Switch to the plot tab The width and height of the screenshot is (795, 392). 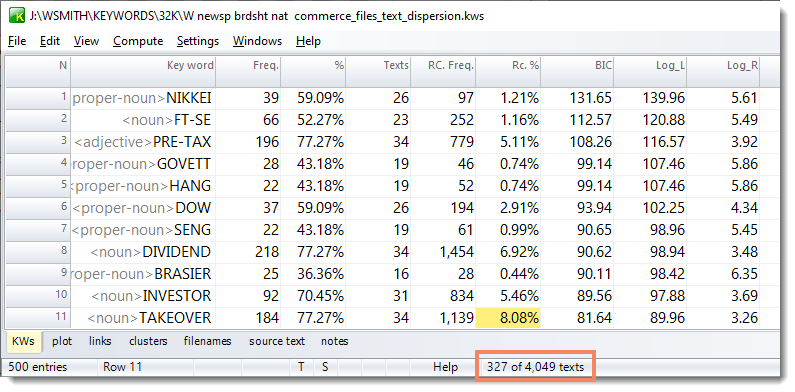62,341
